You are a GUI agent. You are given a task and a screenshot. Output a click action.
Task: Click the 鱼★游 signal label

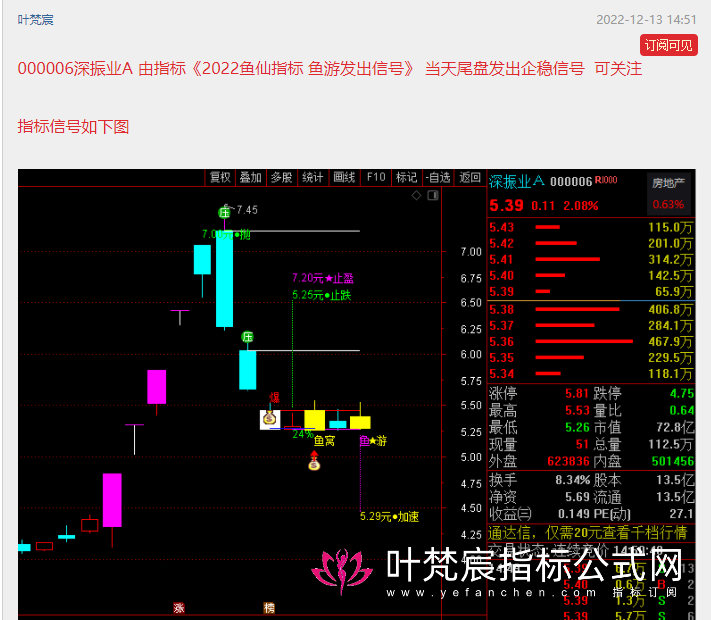coord(373,441)
